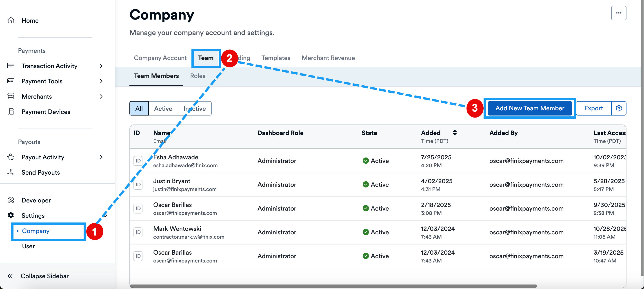Open table settings gear icon next to Export
Screen dimensions: 644x289
pos(619,108)
